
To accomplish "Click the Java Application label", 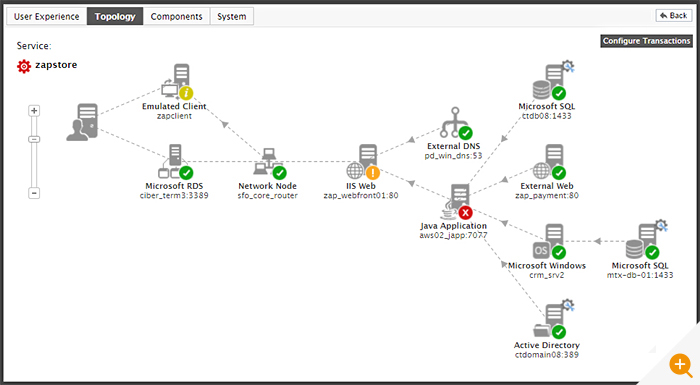I will 454,226.
